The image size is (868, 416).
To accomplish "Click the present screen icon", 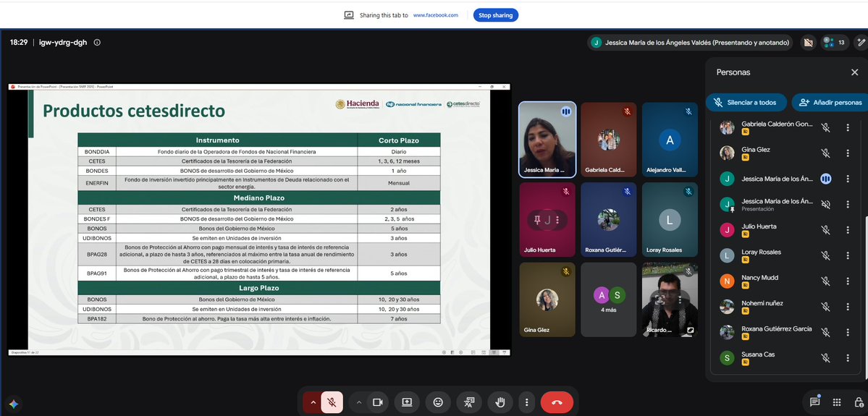I will [407, 402].
